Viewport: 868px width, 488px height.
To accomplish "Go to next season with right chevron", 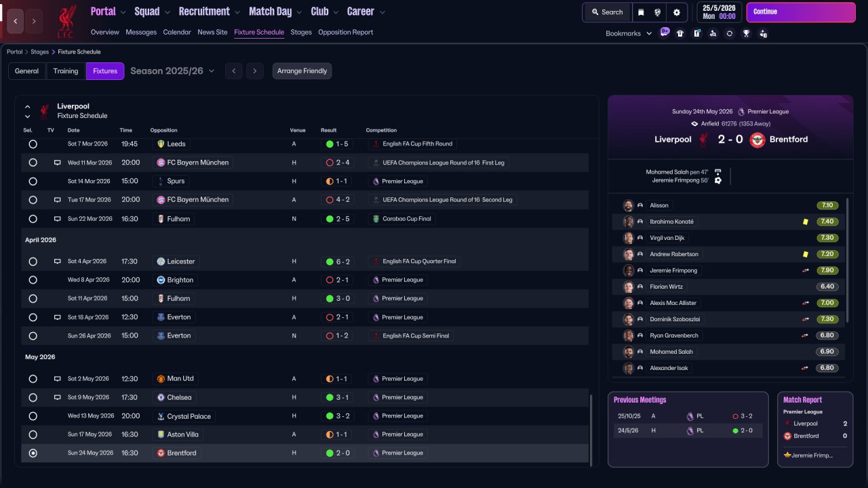I will 255,71.
